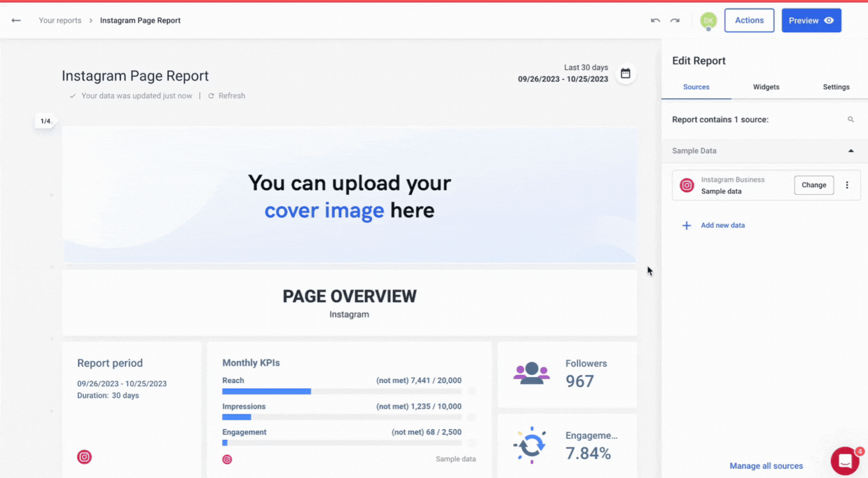
Task: Open the Actions menu
Action: pos(749,20)
